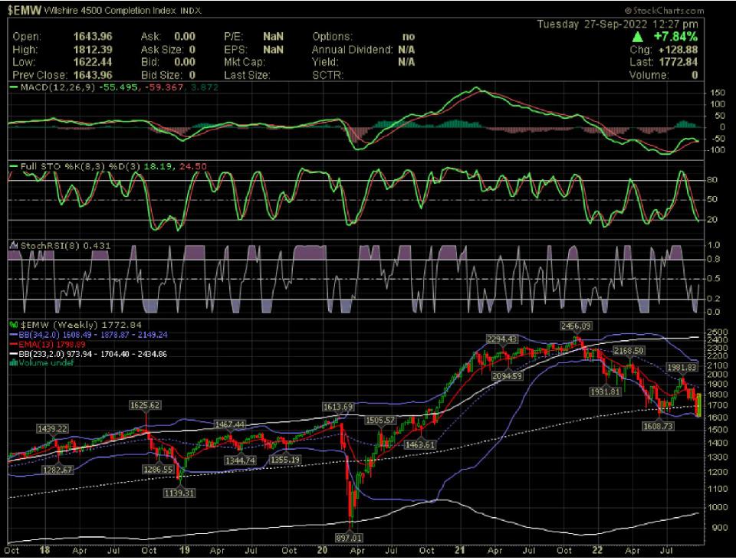Click the 1463.61 price marker
Screen dimensions: 736x560
419,444
